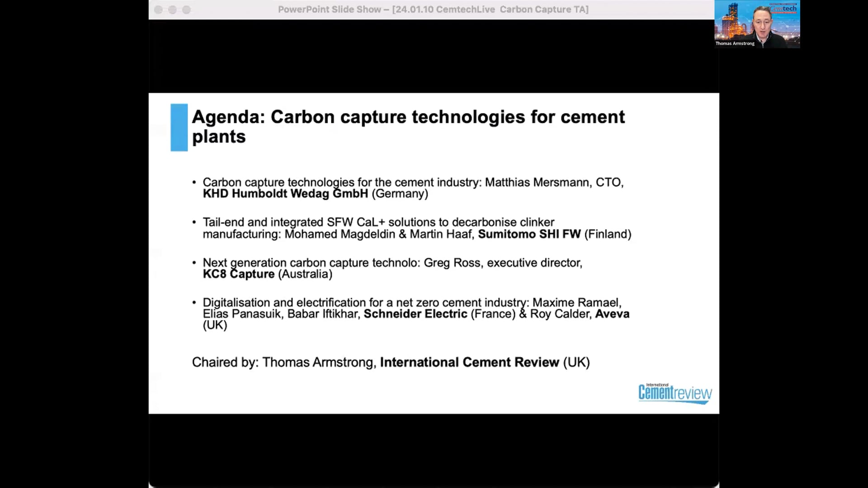The image size is (868, 488).
Task: Click 'Mohamed Magdeldin & Martin Haaf' text
Action: pyautogui.click(x=379, y=234)
